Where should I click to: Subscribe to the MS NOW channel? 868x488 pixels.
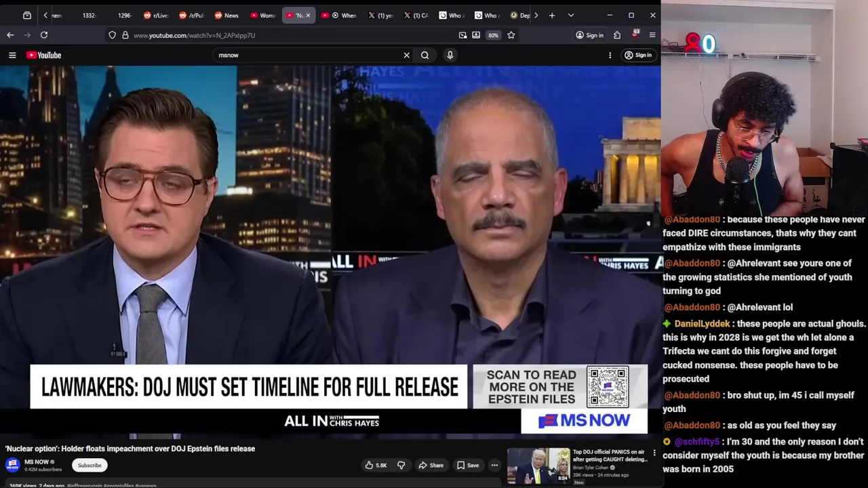tap(90, 466)
